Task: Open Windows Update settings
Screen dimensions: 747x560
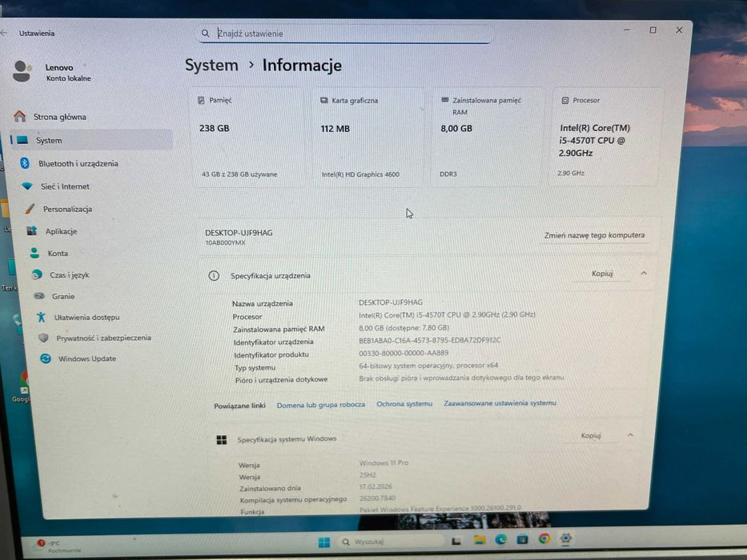Action: pyautogui.click(x=86, y=358)
